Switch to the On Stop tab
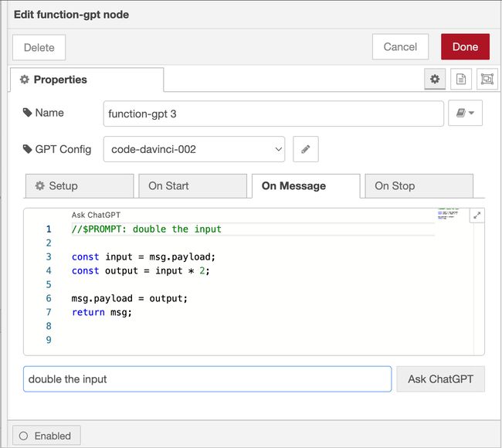 (419, 186)
